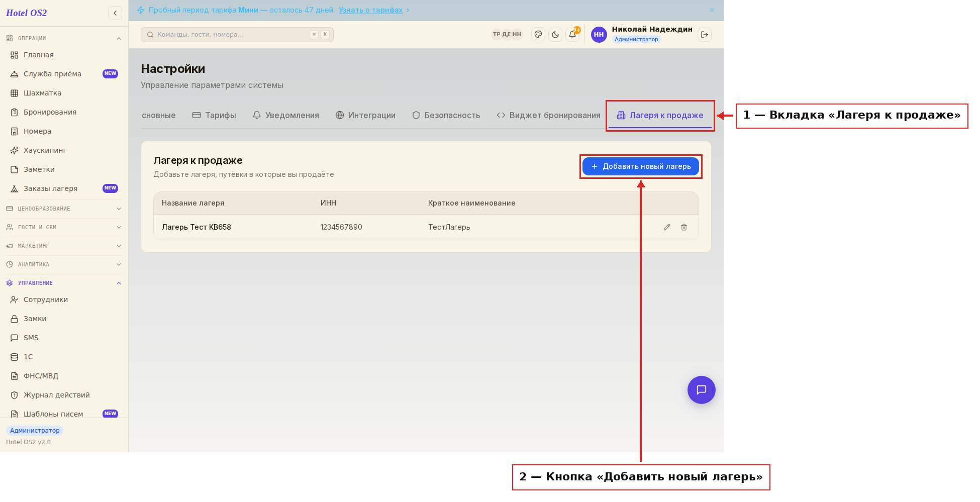The width and height of the screenshot is (980, 502).
Task: Open Сотрудники management page
Action: coord(64,299)
